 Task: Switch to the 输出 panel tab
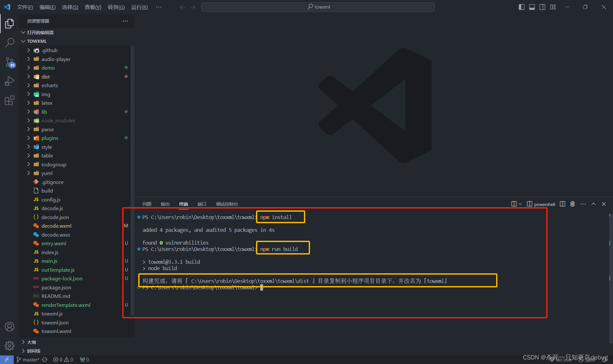pyautogui.click(x=165, y=204)
